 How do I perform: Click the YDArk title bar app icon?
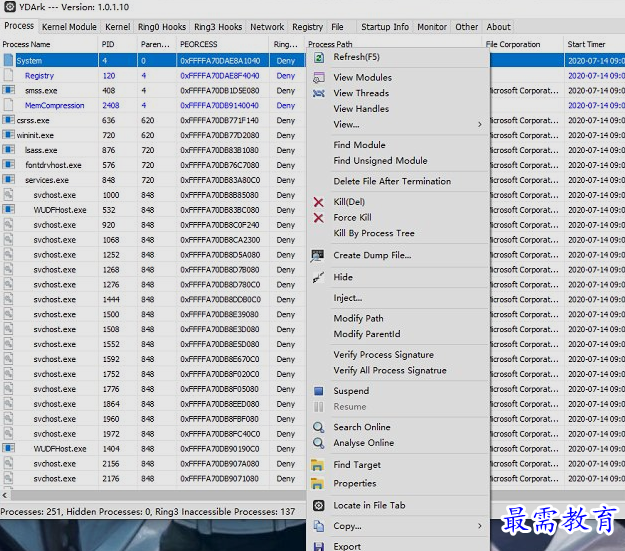coord(10,7)
